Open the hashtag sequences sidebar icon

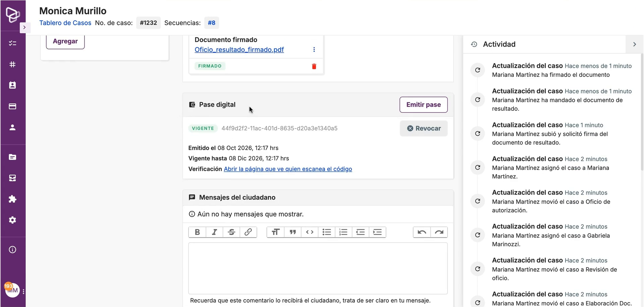[12, 64]
